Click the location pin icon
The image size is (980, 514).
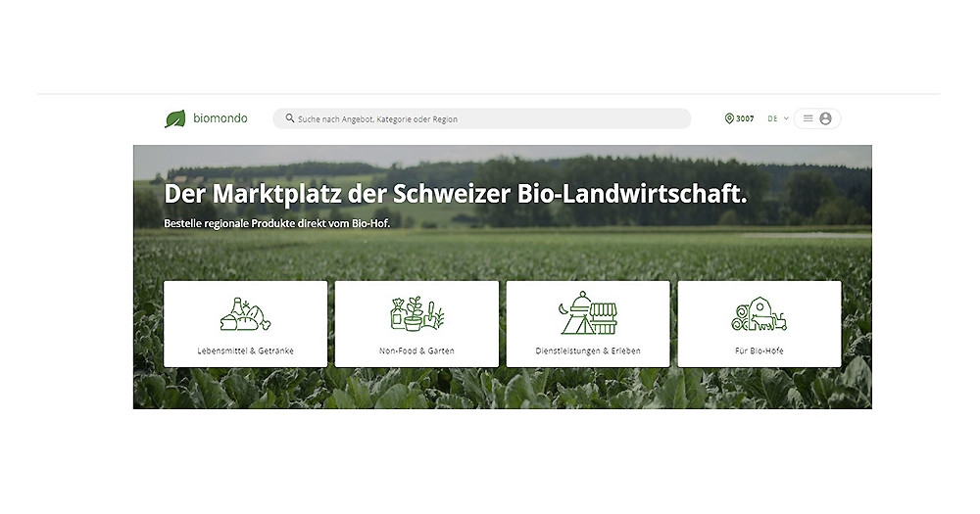click(x=729, y=118)
